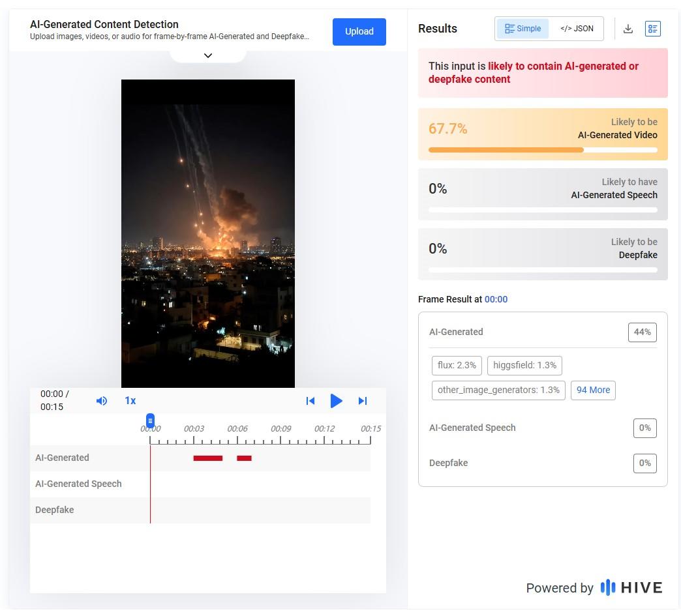The height and width of the screenshot is (616, 681).
Task: Skip to next frame
Action: 363,401
